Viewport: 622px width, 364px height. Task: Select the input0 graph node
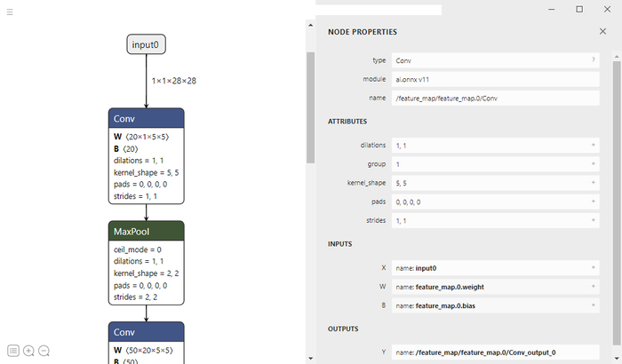tap(146, 45)
